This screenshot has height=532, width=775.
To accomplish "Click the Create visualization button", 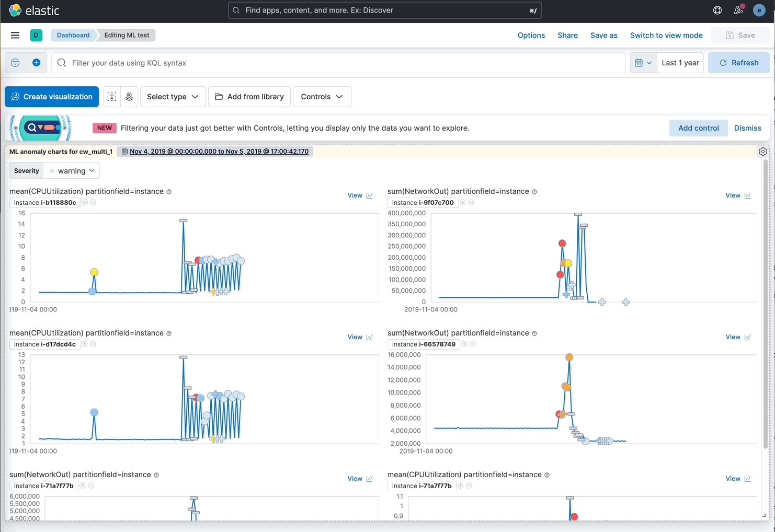I will click(51, 97).
